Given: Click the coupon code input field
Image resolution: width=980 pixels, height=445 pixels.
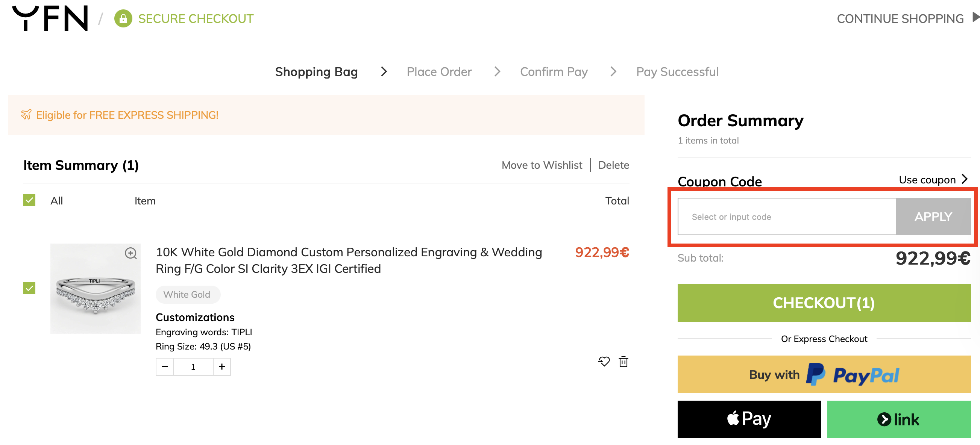Looking at the screenshot, I should point(786,217).
